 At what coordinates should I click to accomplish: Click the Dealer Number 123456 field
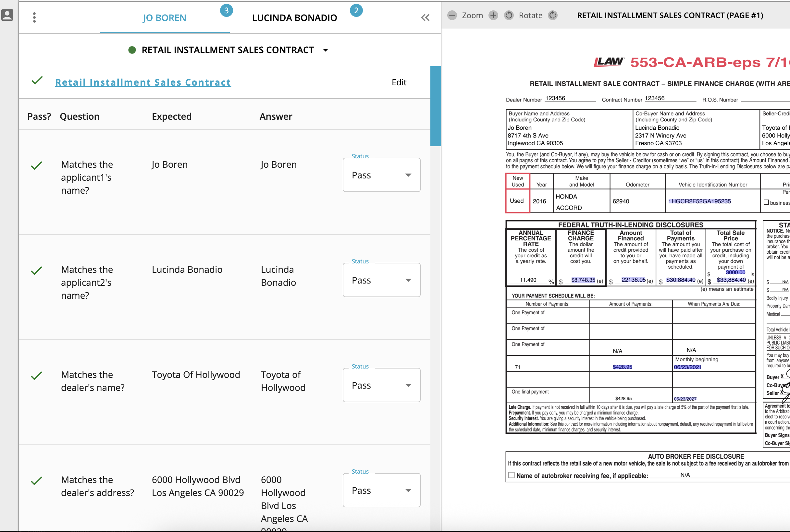point(570,98)
